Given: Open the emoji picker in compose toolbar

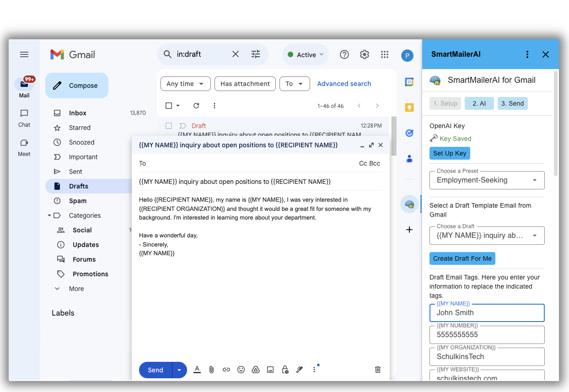Looking at the screenshot, I should pos(241,370).
